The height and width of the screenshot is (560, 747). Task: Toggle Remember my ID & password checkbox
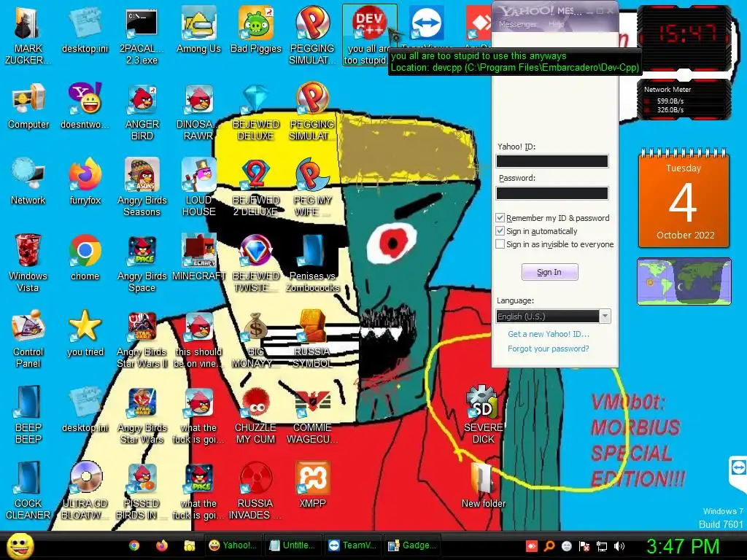[500, 217]
